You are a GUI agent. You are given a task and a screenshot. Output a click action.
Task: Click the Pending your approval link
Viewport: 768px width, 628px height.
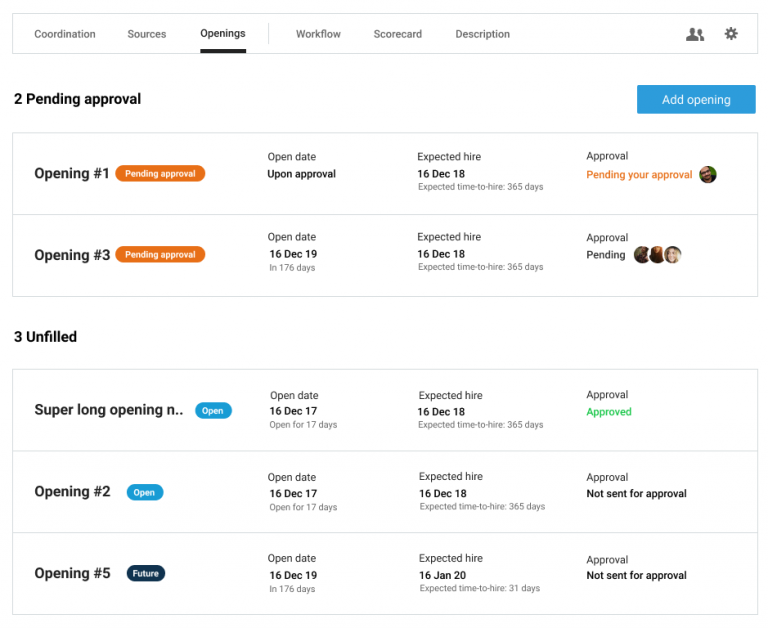click(x=639, y=175)
